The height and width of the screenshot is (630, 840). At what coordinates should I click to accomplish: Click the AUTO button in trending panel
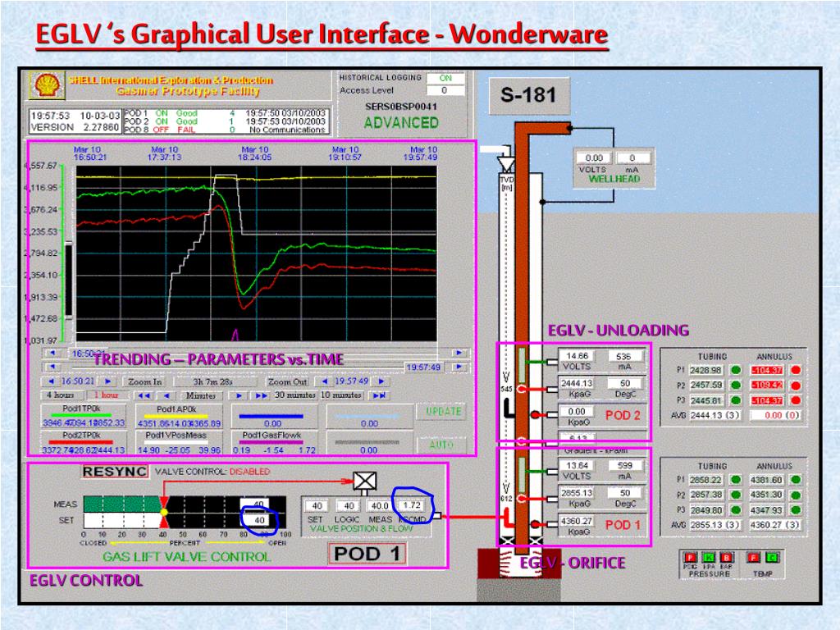441,445
